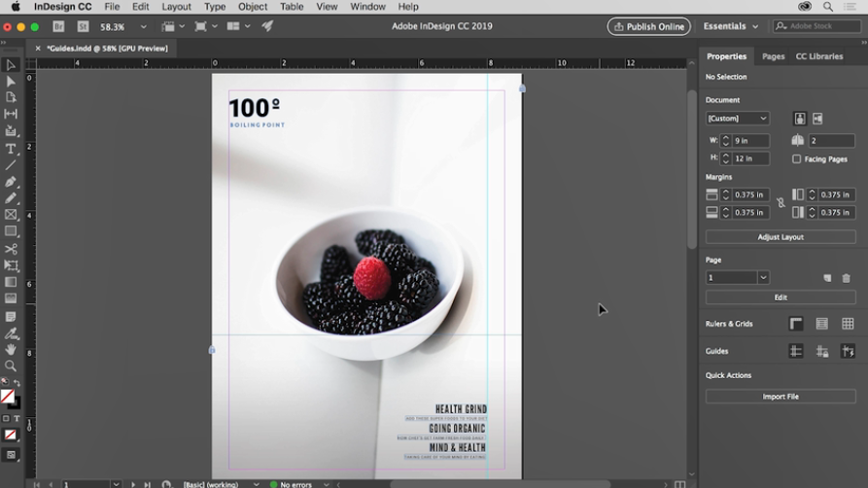Open the [Custom] document preset dropdown
This screenshot has height=488, width=868.
pyautogui.click(x=737, y=119)
